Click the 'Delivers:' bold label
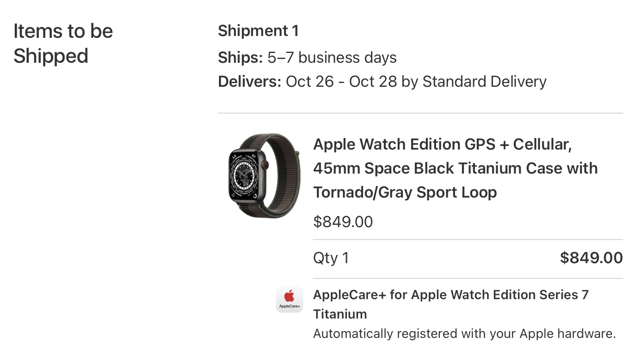The width and height of the screenshot is (644, 349). click(x=249, y=82)
